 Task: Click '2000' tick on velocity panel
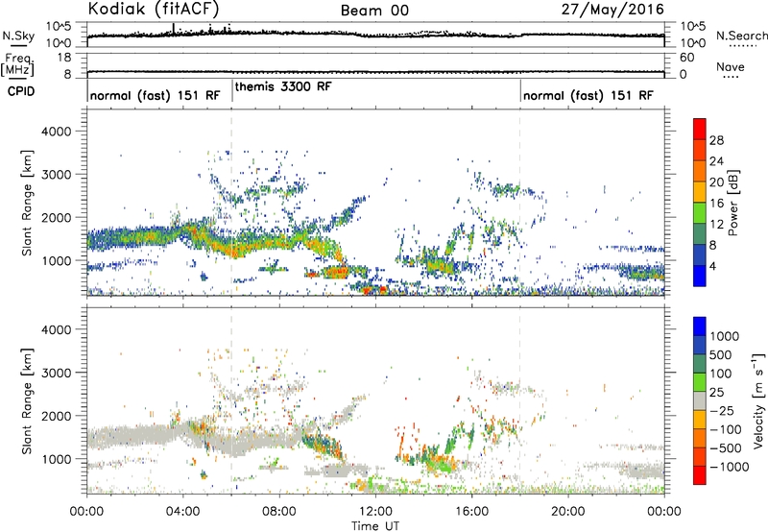pos(57,416)
